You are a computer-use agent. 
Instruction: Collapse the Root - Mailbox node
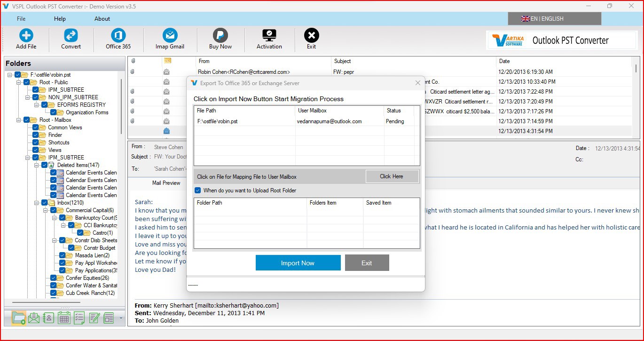click(x=19, y=120)
